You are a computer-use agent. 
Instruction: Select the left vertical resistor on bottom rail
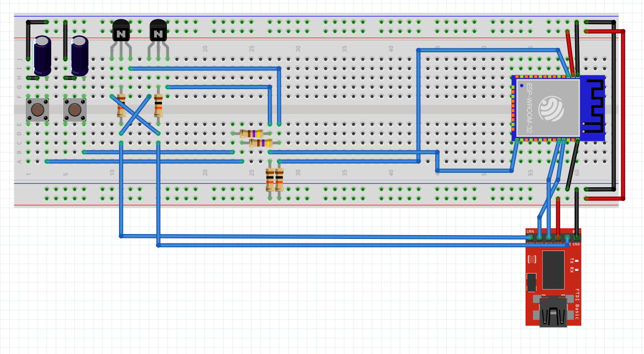coord(269,179)
